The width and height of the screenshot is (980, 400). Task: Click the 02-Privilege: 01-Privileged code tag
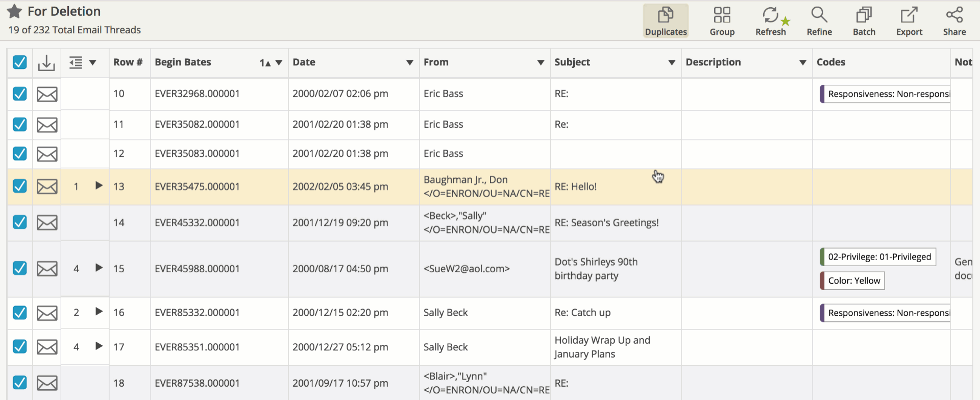[x=878, y=256]
